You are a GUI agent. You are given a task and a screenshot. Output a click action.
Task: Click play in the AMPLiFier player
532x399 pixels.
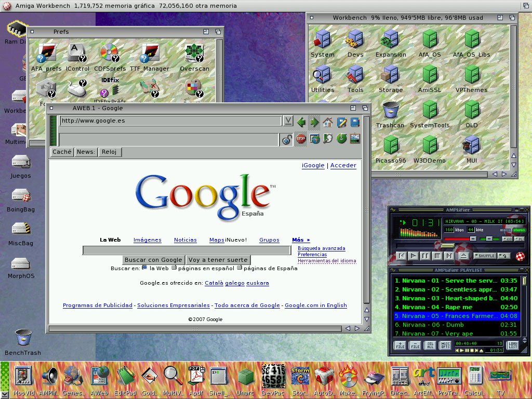coord(413,256)
